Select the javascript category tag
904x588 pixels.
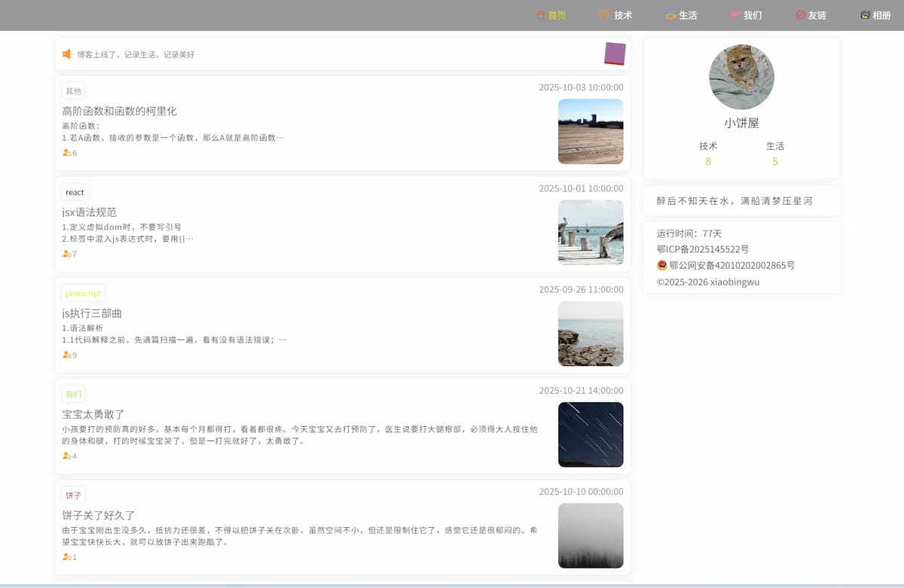(x=83, y=293)
